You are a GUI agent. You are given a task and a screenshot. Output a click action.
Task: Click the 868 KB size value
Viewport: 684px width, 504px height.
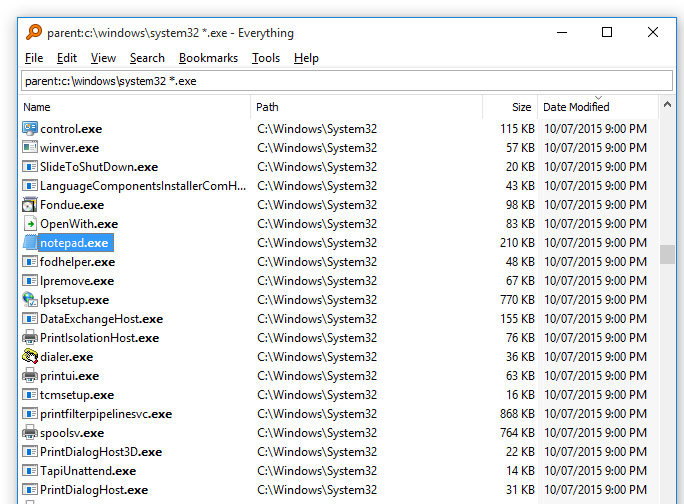pos(517,414)
